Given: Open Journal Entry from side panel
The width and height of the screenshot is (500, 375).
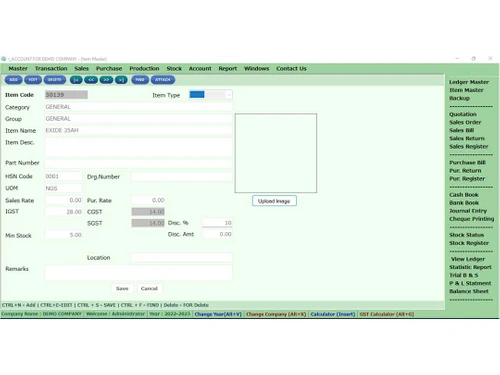Looking at the screenshot, I should (468, 211).
